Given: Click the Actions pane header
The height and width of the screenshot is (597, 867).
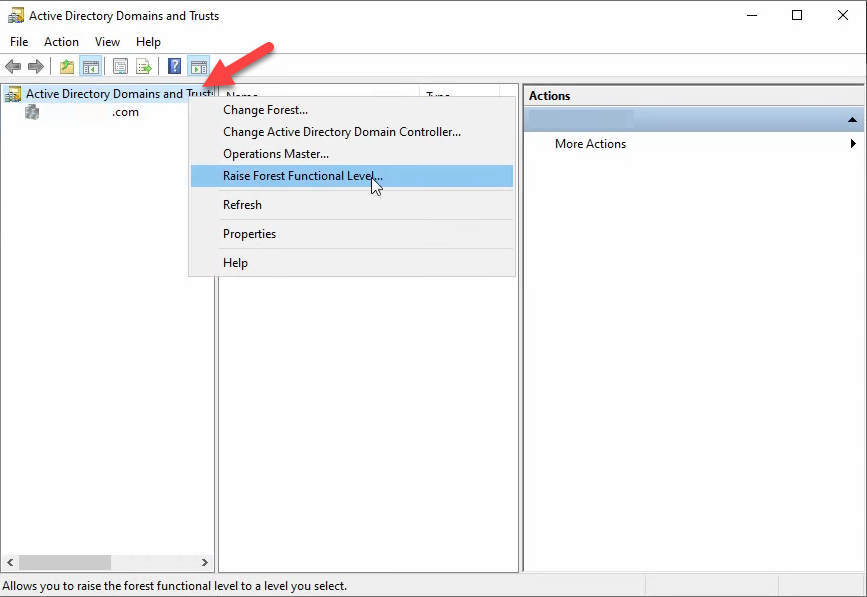Looking at the screenshot, I should click(x=693, y=96).
